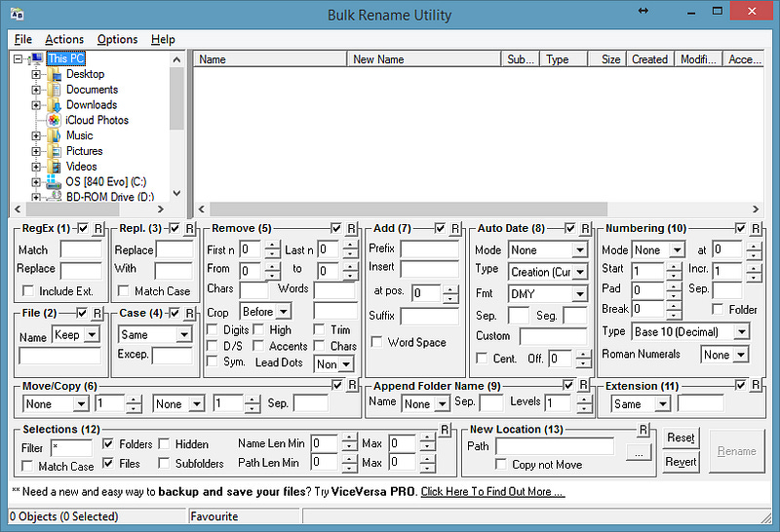Sort by the Created column header
This screenshot has width=780, height=532.
coord(649,59)
